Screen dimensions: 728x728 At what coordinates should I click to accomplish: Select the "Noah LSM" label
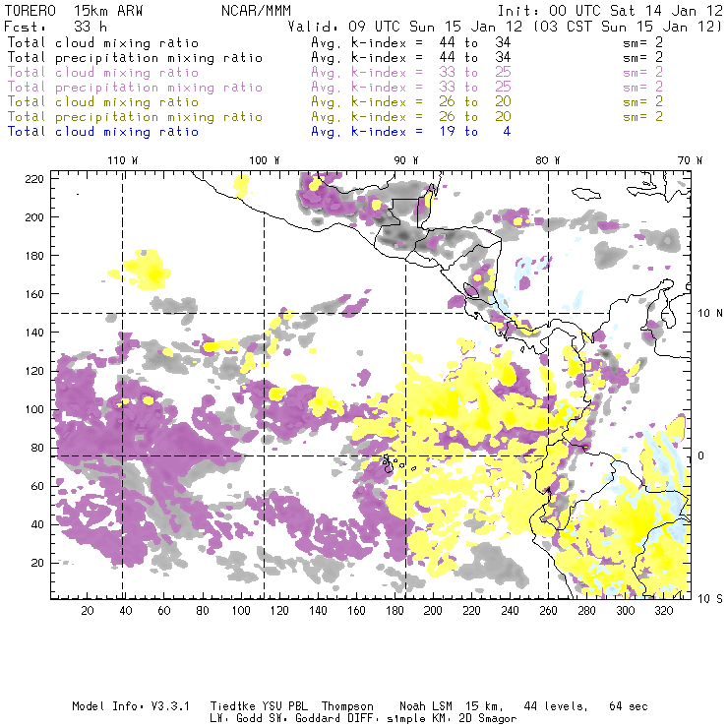426,706
